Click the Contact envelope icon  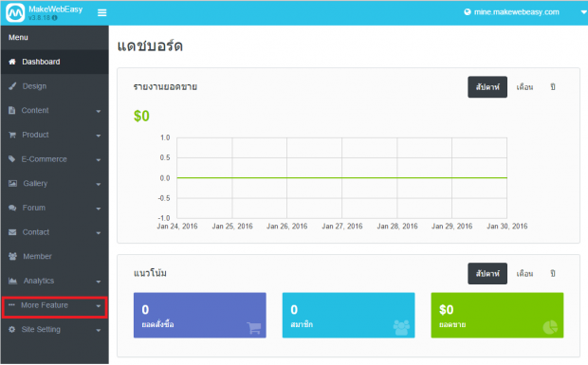click(x=12, y=232)
